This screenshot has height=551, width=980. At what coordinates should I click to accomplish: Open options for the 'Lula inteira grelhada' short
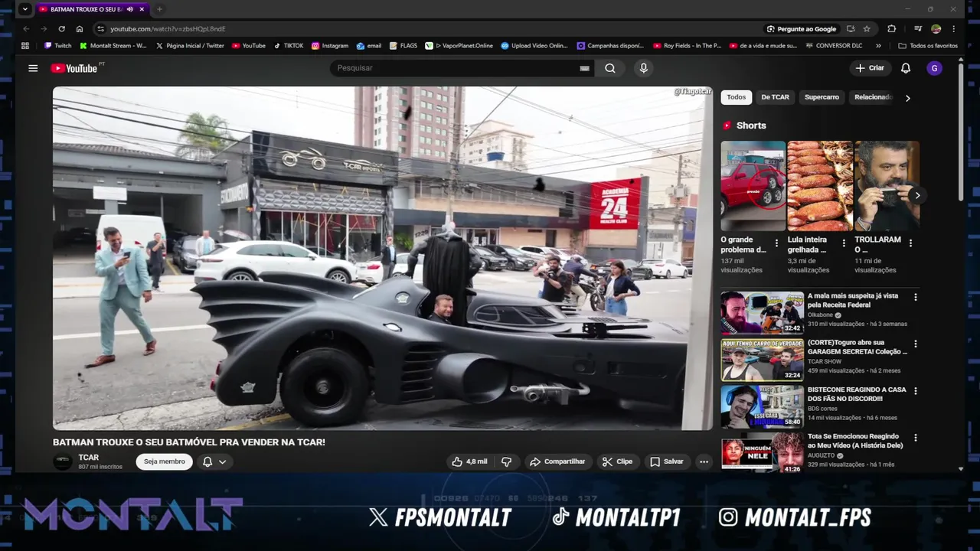click(844, 243)
